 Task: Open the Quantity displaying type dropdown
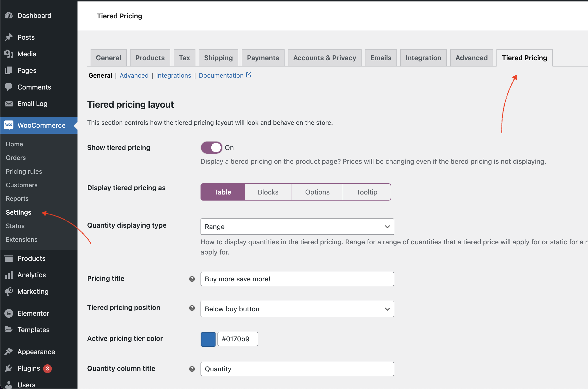[297, 226]
